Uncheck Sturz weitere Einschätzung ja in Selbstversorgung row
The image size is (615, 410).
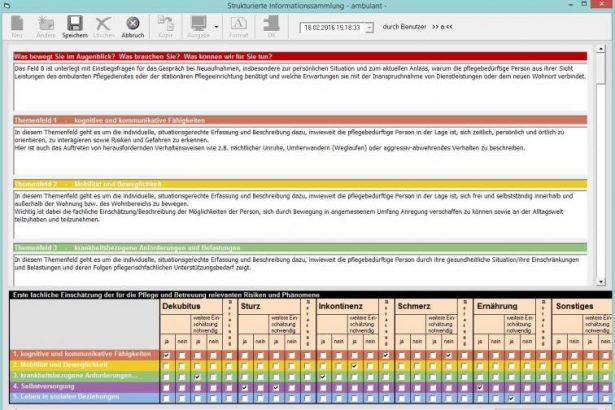pyautogui.click(x=276, y=388)
